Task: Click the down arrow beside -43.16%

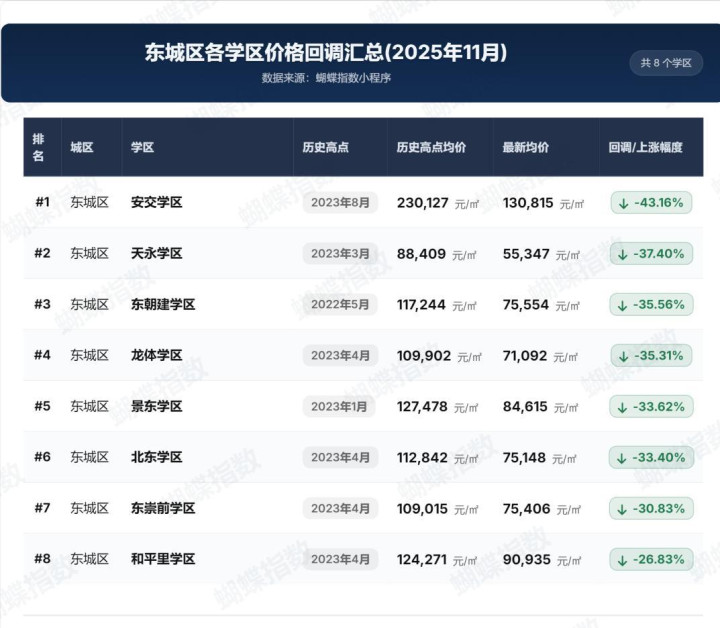Action: tap(623, 203)
